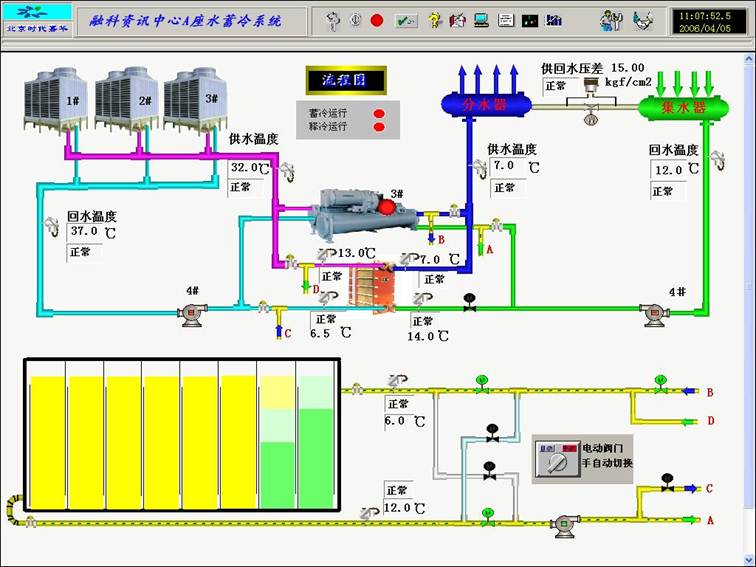The width and height of the screenshot is (756, 567).
Task: Toggle the 蓄冷运行 red indicator
Action: coord(379,111)
